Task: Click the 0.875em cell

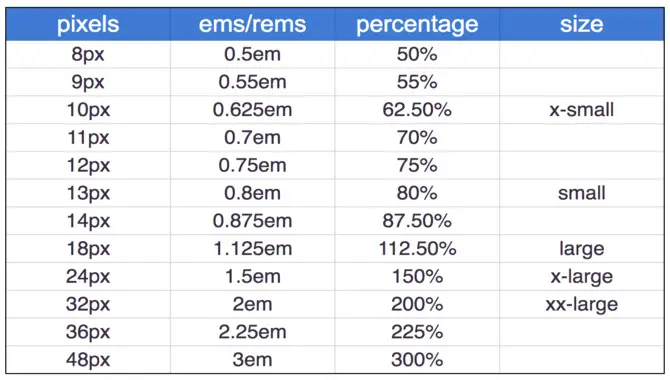Action: (x=253, y=221)
